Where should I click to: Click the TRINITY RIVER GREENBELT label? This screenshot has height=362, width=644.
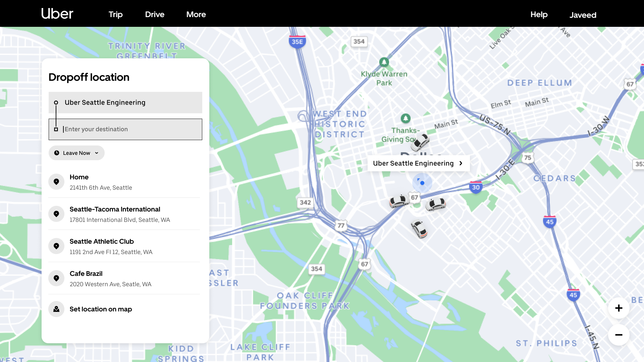coord(147,51)
